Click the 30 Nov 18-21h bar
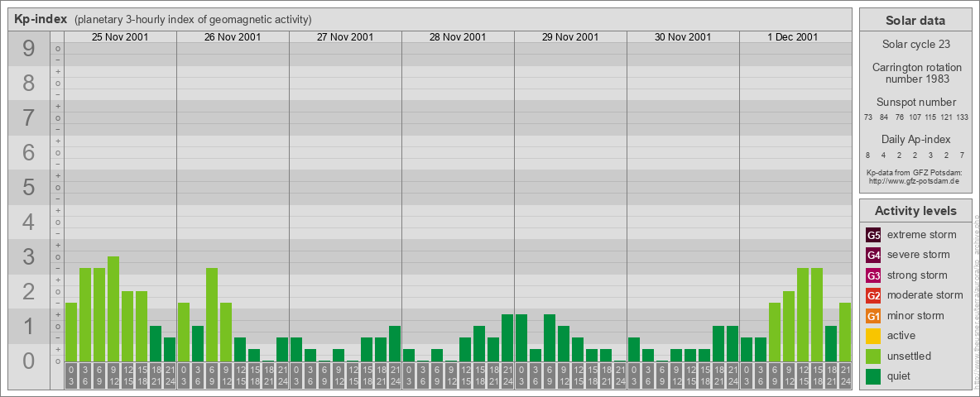This screenshot has height=397, width=980. pos(718,343)
